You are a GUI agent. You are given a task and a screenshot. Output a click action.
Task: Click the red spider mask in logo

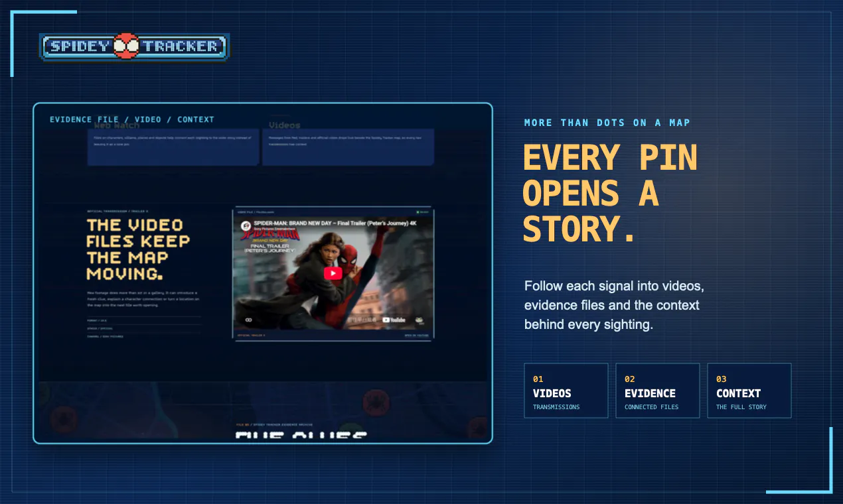(x=125, y=46)
